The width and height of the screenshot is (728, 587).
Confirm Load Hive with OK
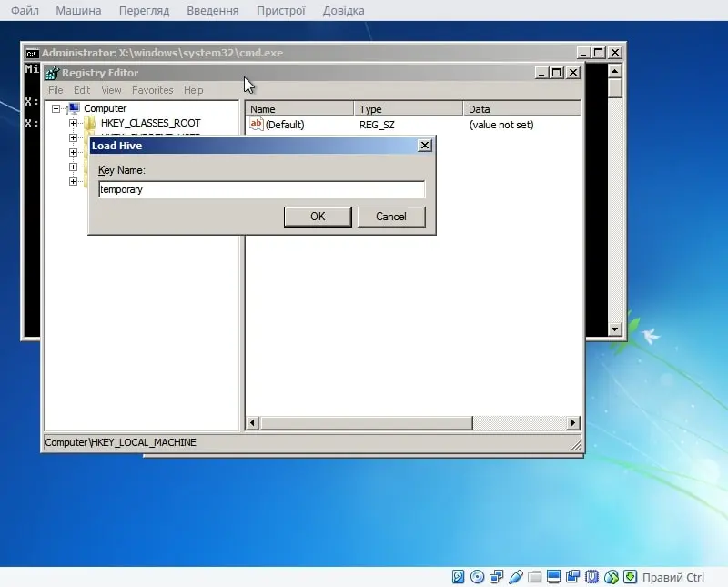(318, 217)
